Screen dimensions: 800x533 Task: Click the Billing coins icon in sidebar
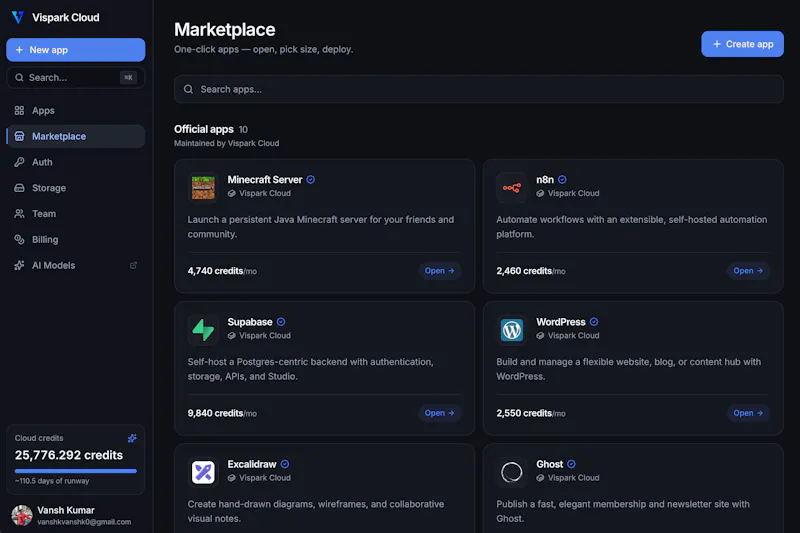pos(19,239)
